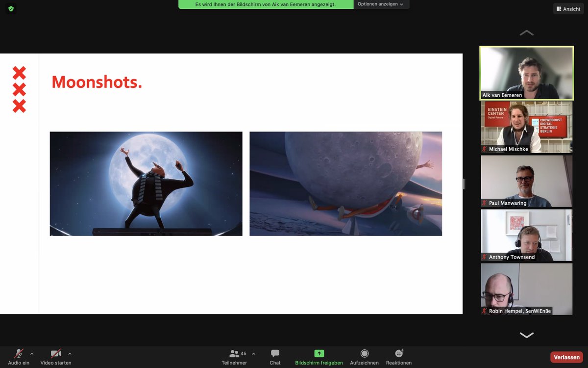Select Paul Manwaring's video thumbnail
This screenshot has height=368, width=588.
click(527, 181)
